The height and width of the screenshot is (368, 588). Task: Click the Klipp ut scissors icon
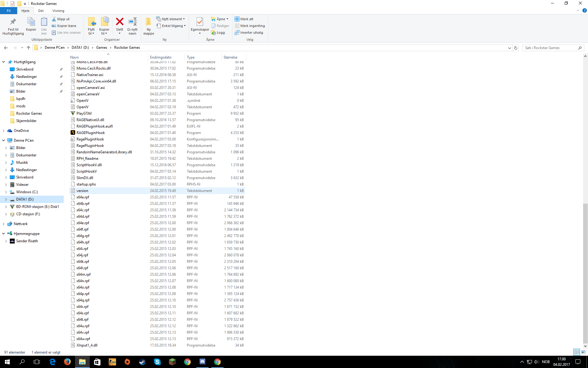click(x=54, y=19)
